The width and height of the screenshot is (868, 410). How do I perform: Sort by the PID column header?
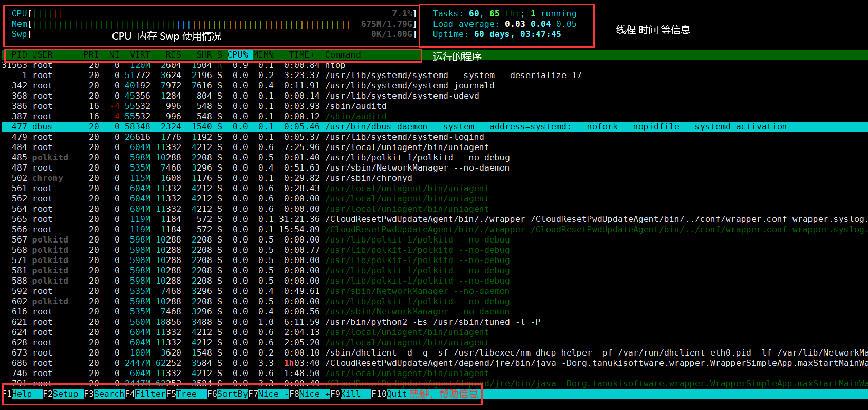(20, 55)
